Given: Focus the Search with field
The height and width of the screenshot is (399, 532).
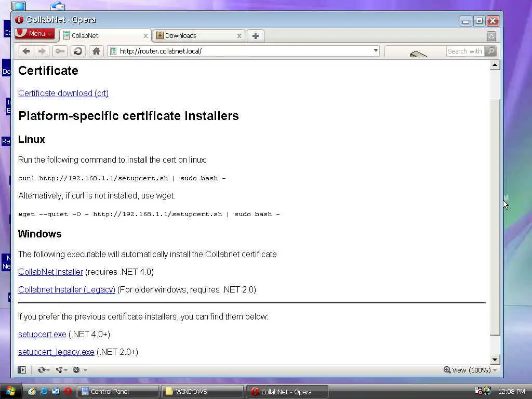Looking at the screenshot, I should pyautogui.click(x=465, y=51).
